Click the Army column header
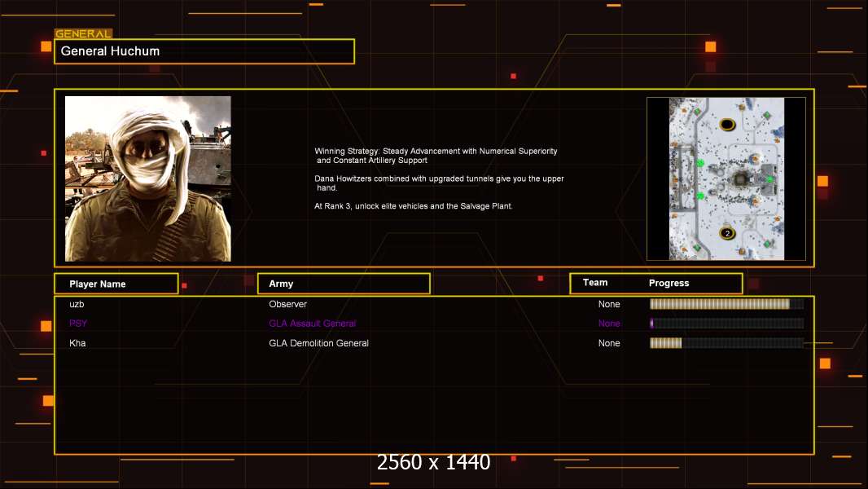 click(344, 284)
